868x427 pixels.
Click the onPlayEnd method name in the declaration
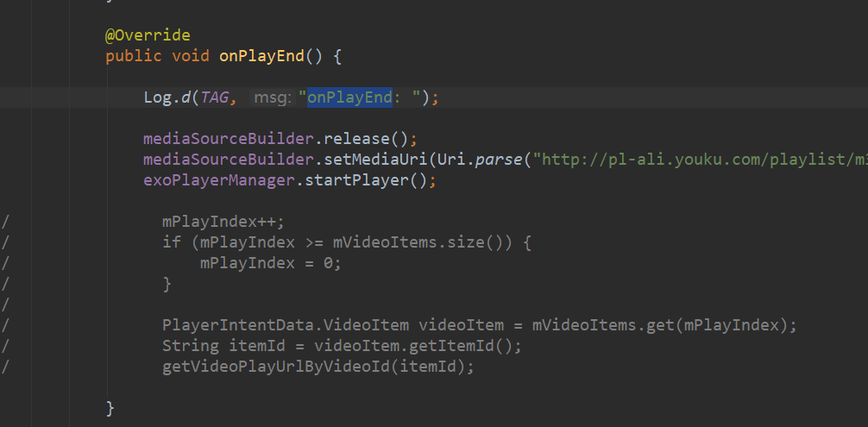[261, 56]
